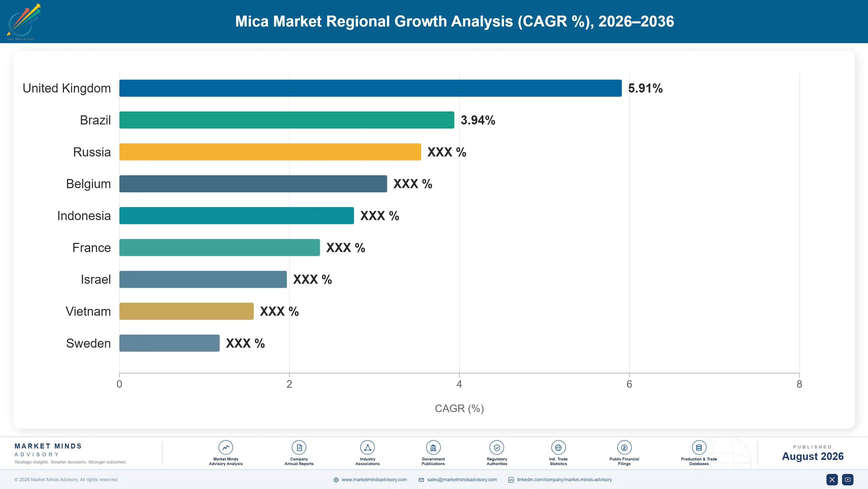This screenshot has width=868, height=489.
Task: Click the United Kingdom blue bar
Action: (x=370, y=88)
